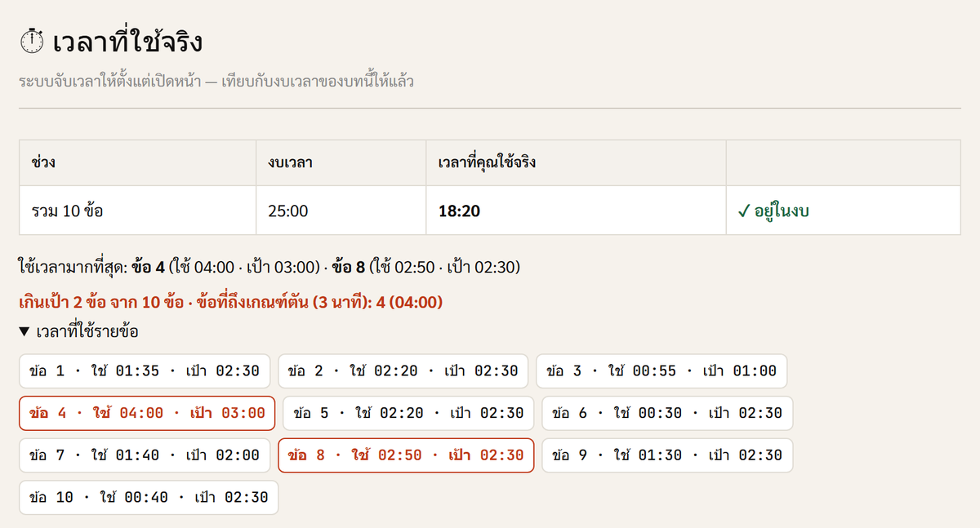The image size is (980, 528).
Task: Click the ใช้เวลามากที่สุด summary line
Action: [x=269, y=267]
